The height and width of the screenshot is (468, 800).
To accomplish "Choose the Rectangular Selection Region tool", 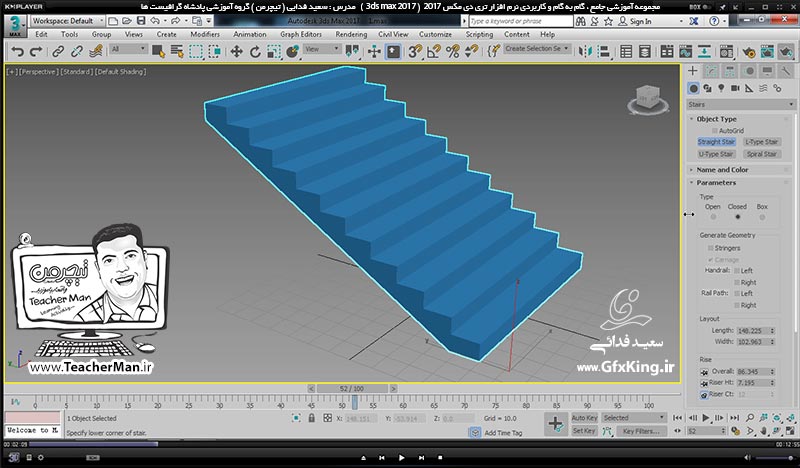I will pos(196,52).
